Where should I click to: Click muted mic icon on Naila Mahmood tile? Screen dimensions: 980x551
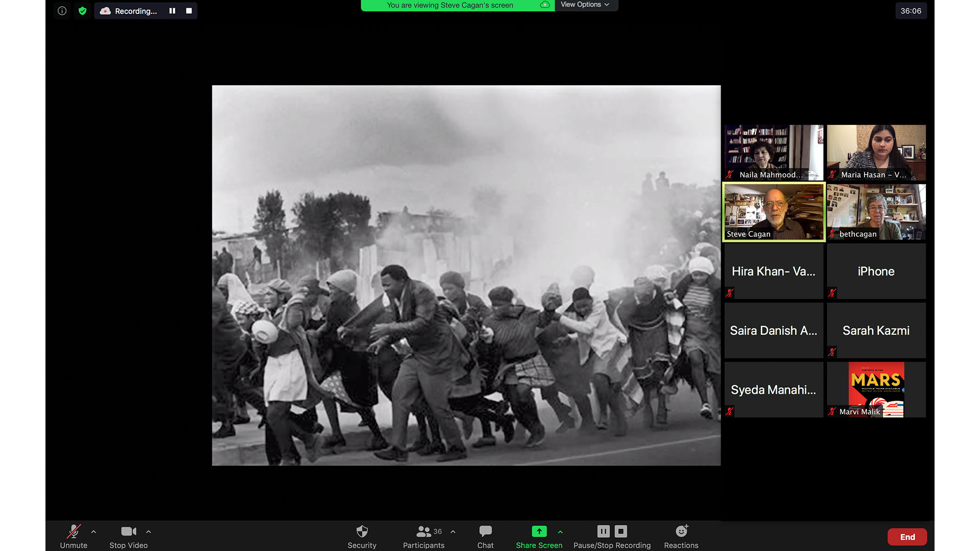[730, 174]
